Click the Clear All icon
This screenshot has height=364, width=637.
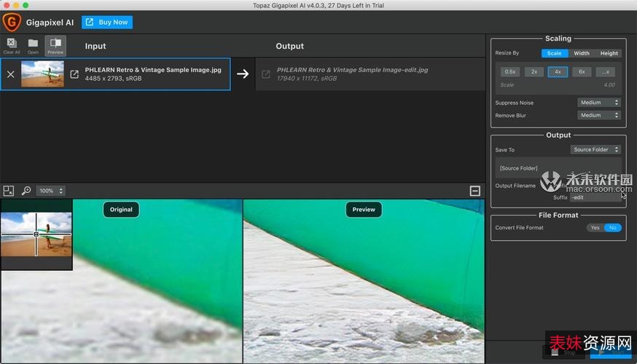pyautogui.click(x=12, y=45)
